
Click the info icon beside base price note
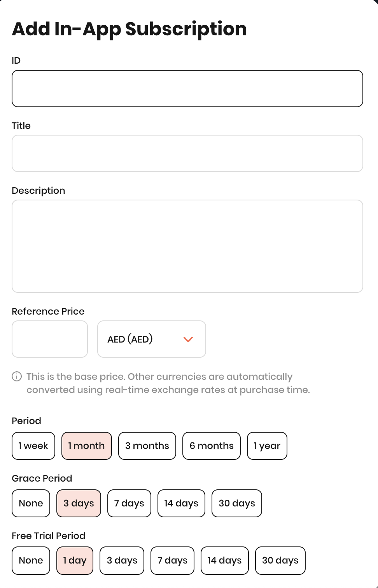point(17,376)
